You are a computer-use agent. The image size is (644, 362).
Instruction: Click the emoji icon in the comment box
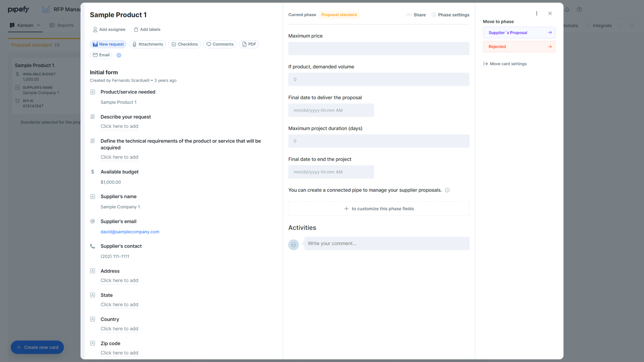293,244
